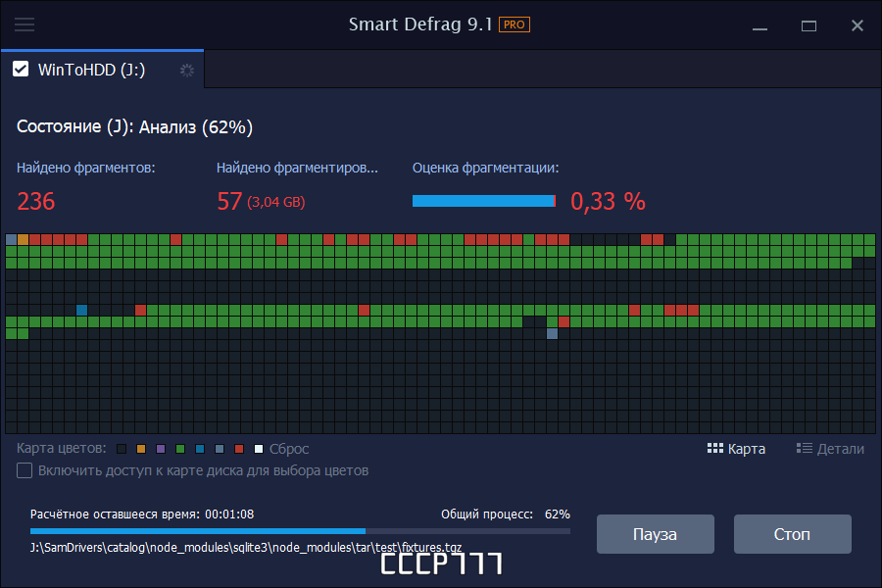Click the Стоп button
882x588 pixels.
[793, 534]
